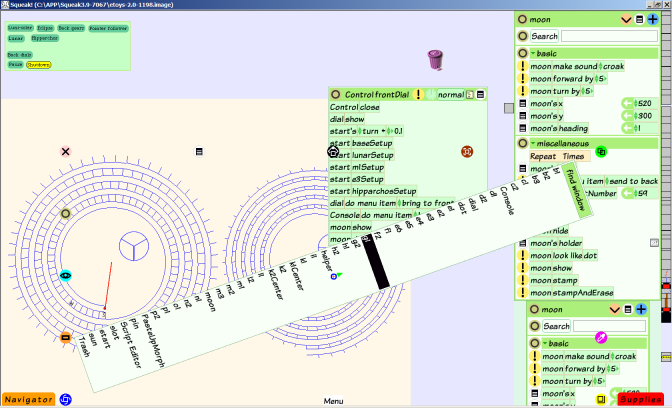Click the search text field in the top moon viewer

(609, 36)
